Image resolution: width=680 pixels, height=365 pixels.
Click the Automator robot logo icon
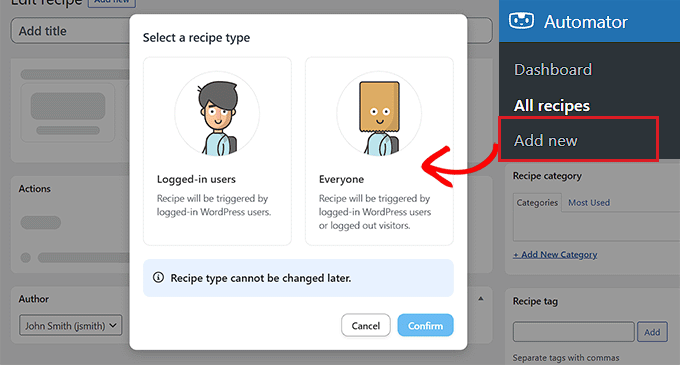tap(521, 21)
